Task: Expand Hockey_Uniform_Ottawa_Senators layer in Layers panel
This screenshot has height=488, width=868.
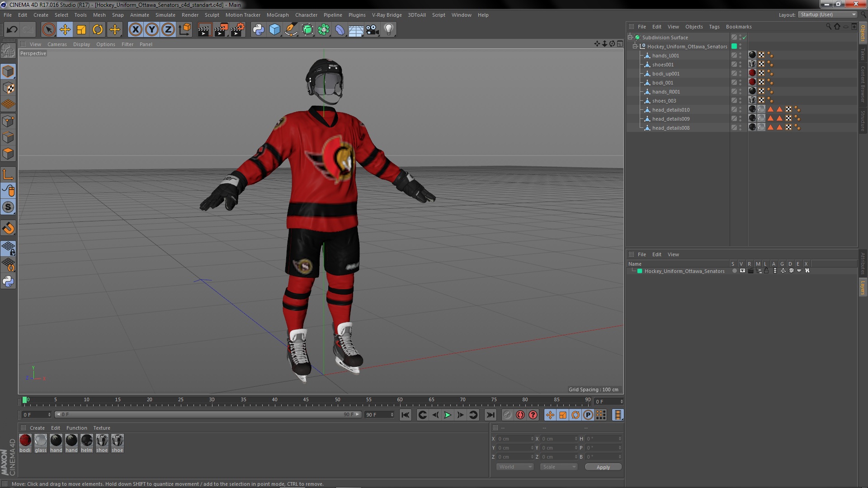Action: click(x=633, y=271)
